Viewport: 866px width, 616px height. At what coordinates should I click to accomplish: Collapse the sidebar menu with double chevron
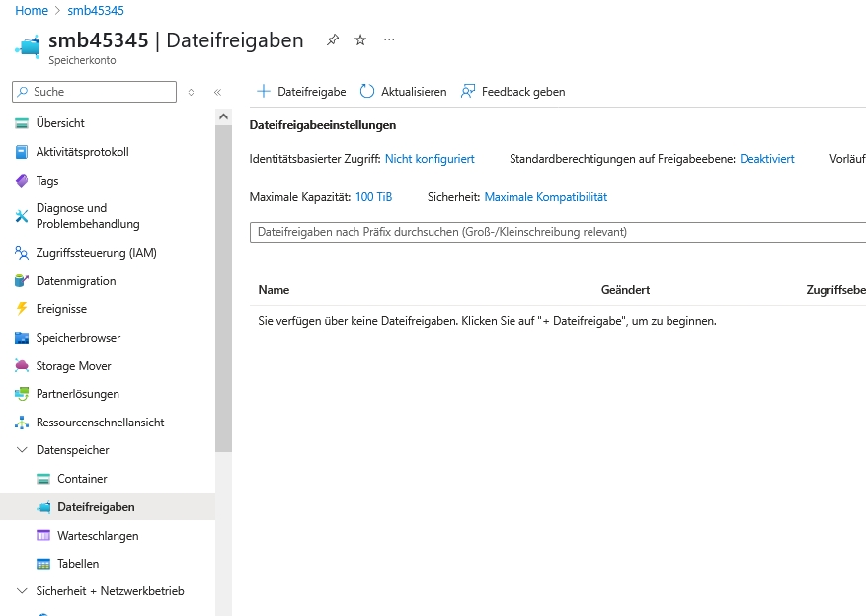(x=217, y=92)
